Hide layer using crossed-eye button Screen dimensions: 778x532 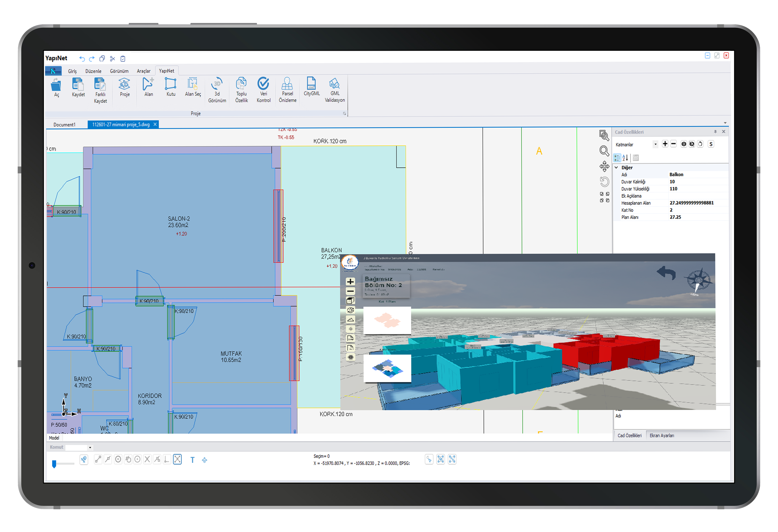[692, 144]
